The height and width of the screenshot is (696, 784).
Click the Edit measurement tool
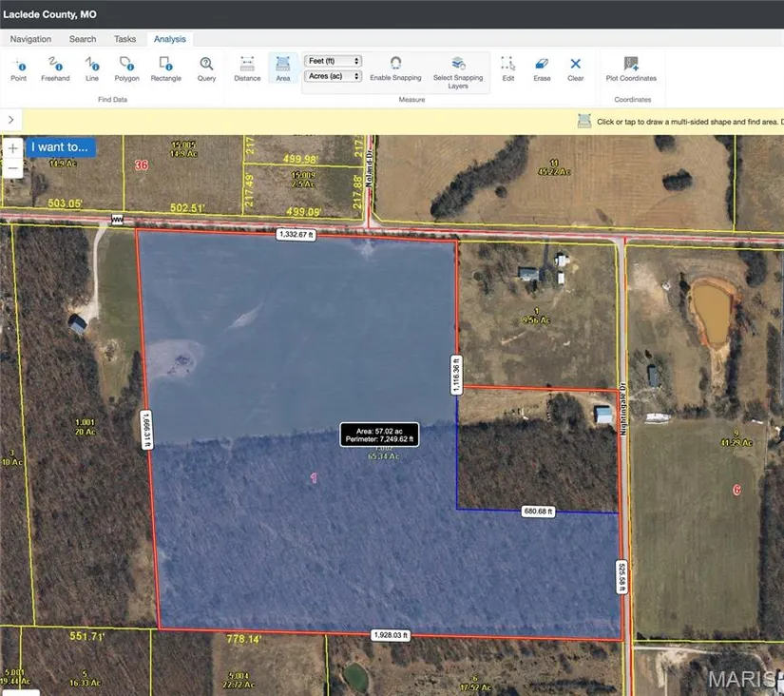click(x=508, y=68)
